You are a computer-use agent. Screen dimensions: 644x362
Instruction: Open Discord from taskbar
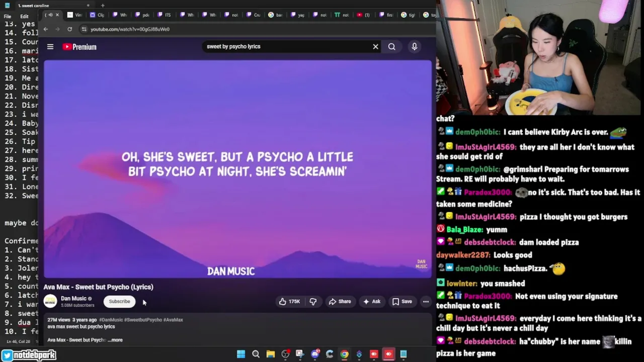(x=315, y=354)
